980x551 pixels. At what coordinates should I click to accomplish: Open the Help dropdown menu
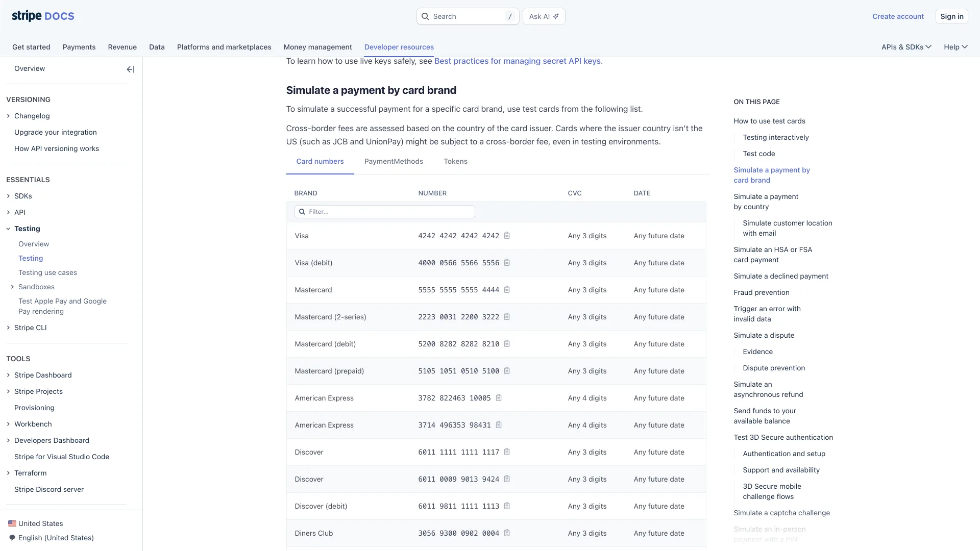coord(955,47)
